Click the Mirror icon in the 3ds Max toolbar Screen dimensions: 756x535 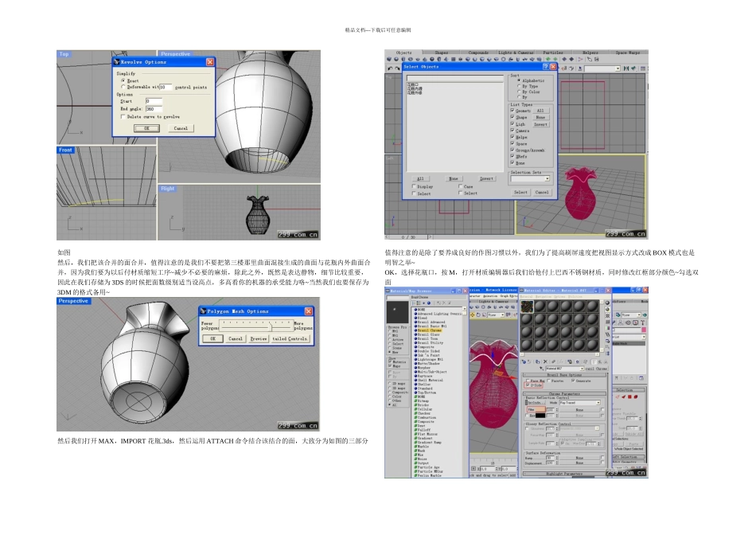click(625, 68)
